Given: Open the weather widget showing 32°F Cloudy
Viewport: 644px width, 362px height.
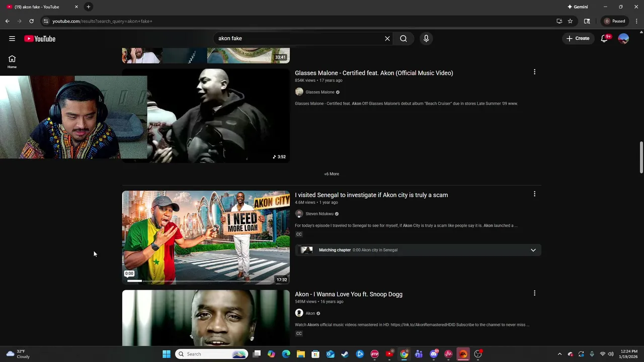Looking at the screenshot, I should point(17,354).
